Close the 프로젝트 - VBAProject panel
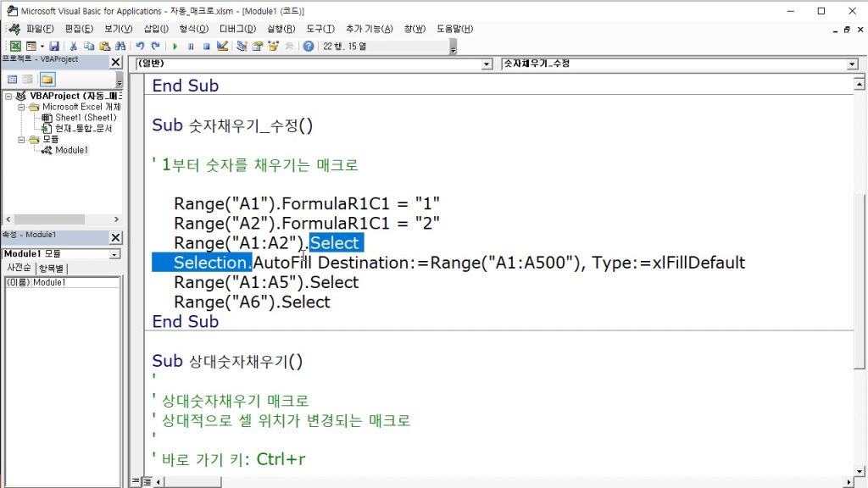868x488 pixels. click(x=116, y=63)
